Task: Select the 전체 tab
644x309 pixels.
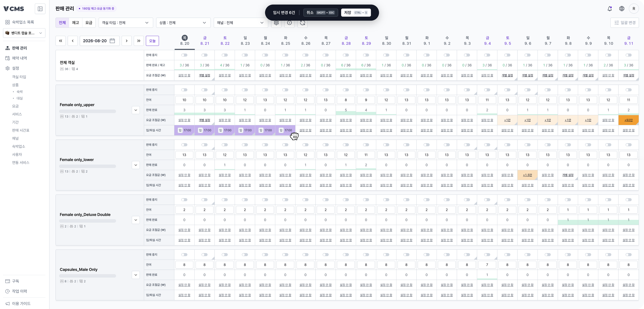Action: point(62,23)
